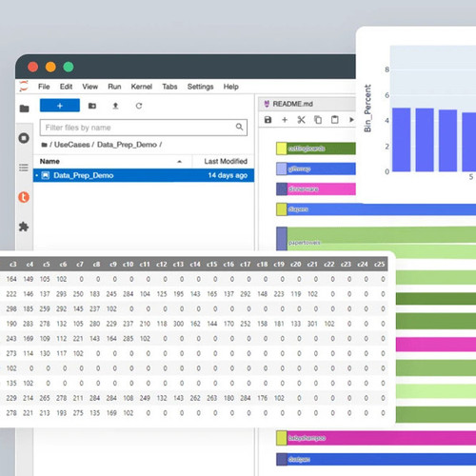Open the Help menu
476x476 pixels.
(230, 87)
